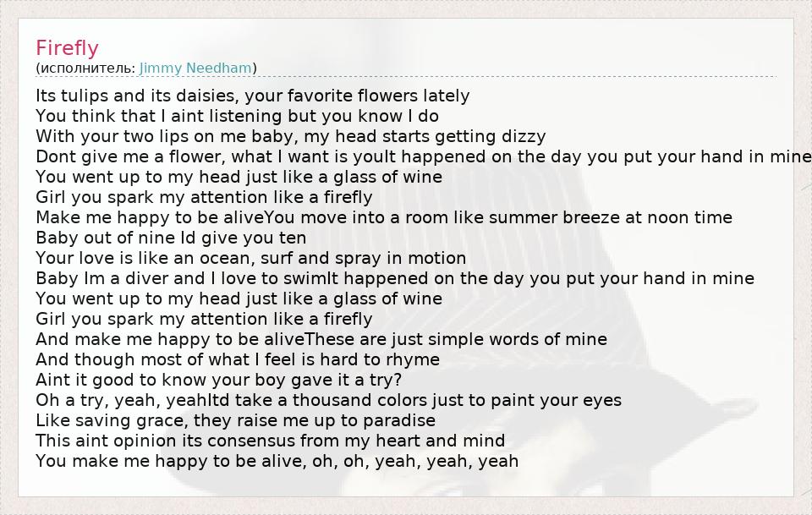Click the line starting "Dont give me a flower"
Viewport: 812px width, 515px height.
[x=423, y=156]
